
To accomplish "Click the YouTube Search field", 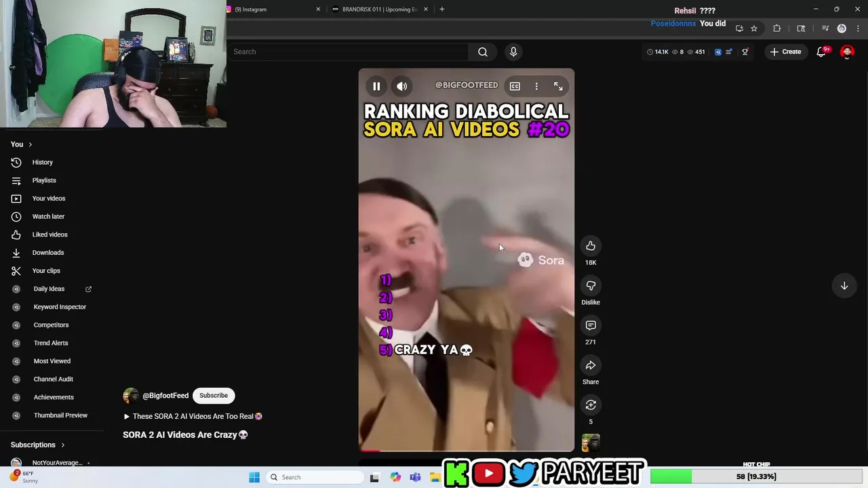I will 348,52.
